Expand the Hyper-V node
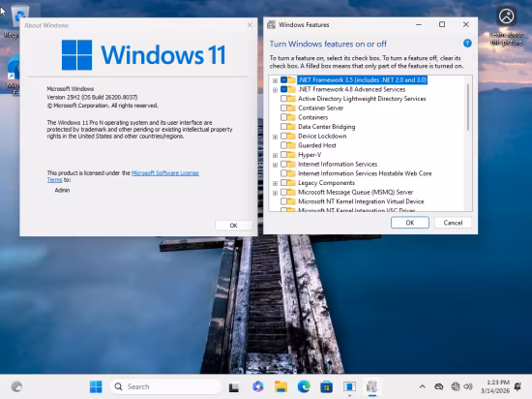Screen dimensions: 532x399 point(275,155)
